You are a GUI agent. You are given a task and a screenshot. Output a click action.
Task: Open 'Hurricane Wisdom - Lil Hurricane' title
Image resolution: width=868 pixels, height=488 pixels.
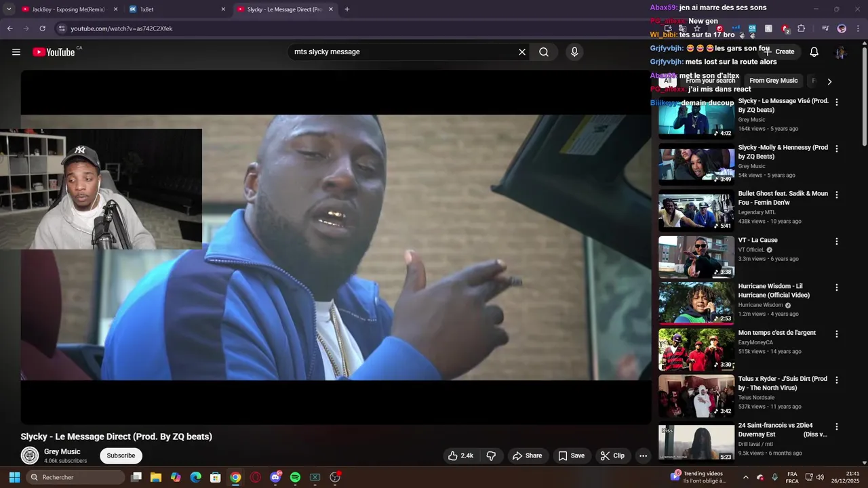coord(774,291)
